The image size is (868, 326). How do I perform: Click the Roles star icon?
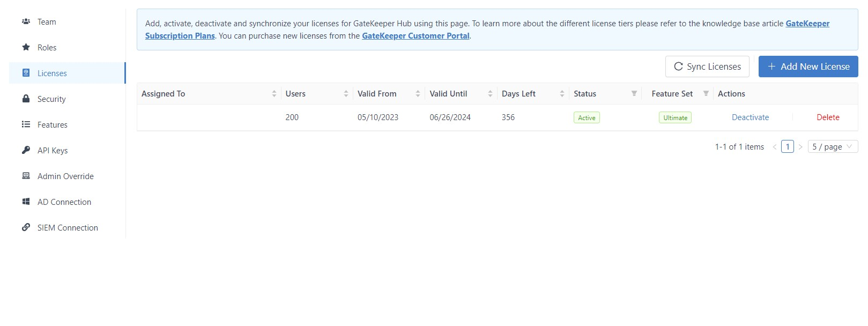(x=26, y=47)
